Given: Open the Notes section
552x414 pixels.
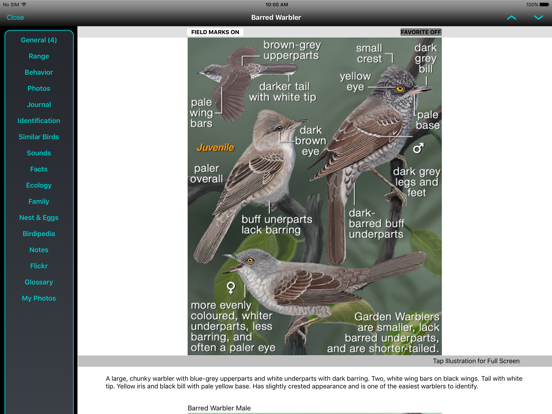Looking at the screenshot, I should coord(39,250).
